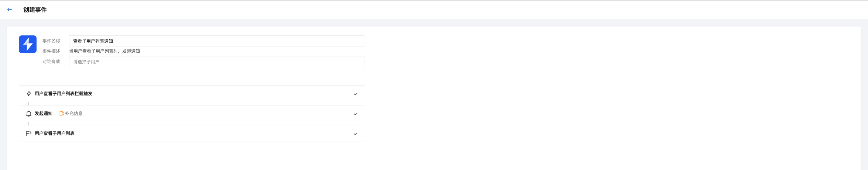Expand the 用户查看子用户列表拦截触发 chevron
The image size is (868, 170).
(x=355, y=94)
